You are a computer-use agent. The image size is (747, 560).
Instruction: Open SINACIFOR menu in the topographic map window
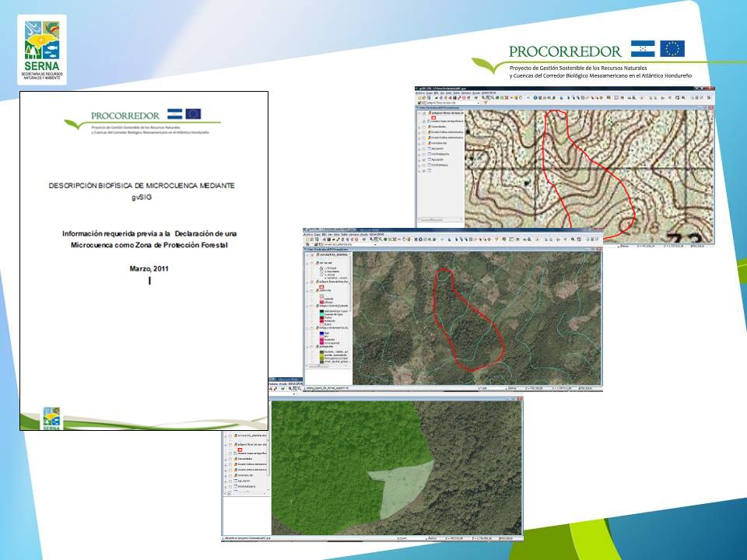click(x=489, y=93)
